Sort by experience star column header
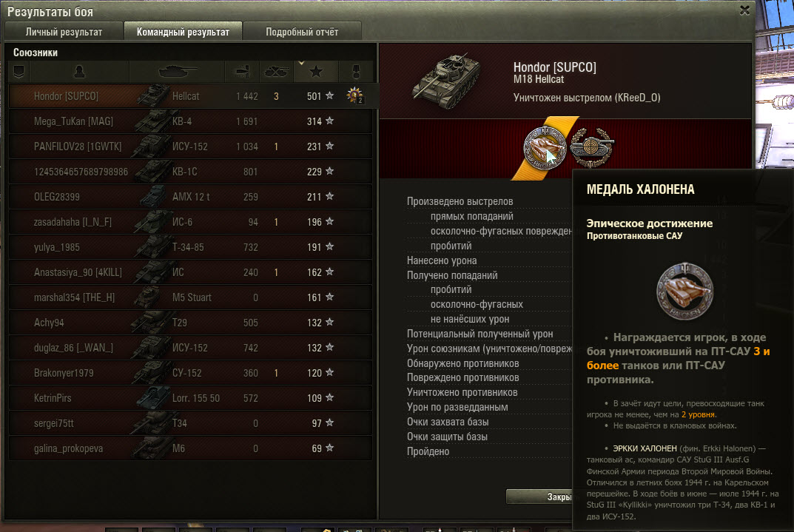Screen dimensions: 794x532 (x=316, y=72)
